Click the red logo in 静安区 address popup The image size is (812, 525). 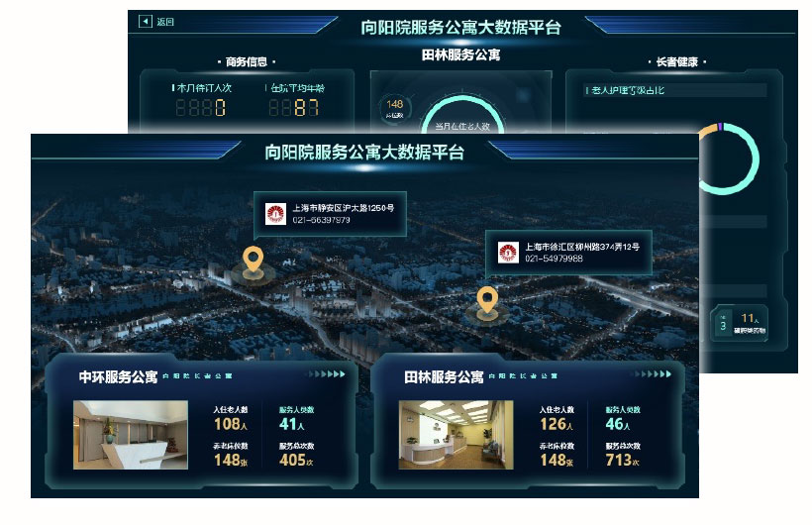pos(275,213)
